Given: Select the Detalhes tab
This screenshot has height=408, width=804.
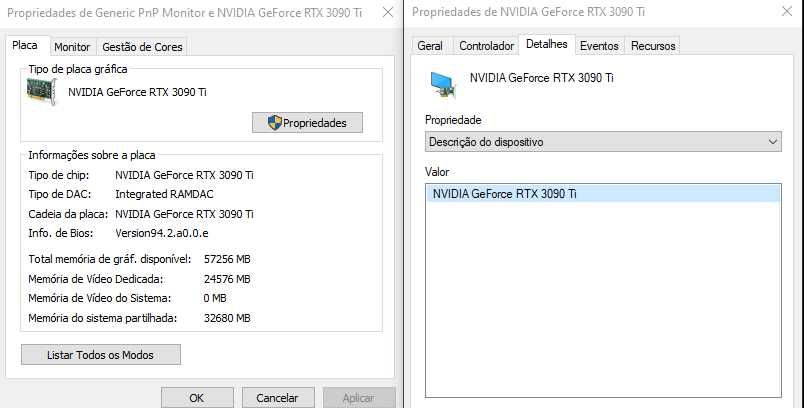Looking at the screenshot, I should [547, 44].
